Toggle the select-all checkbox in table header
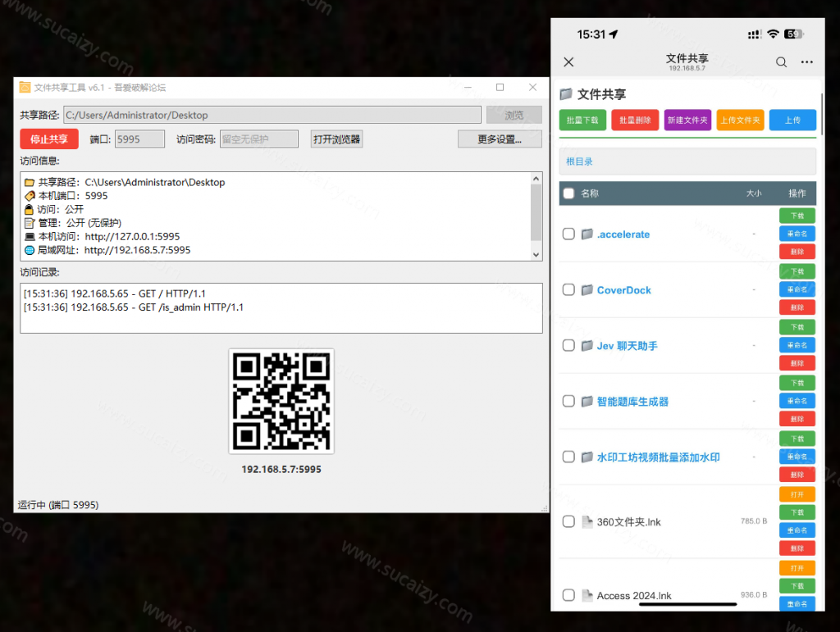This screenshot has width=840, height=632. tap(569, 193)
